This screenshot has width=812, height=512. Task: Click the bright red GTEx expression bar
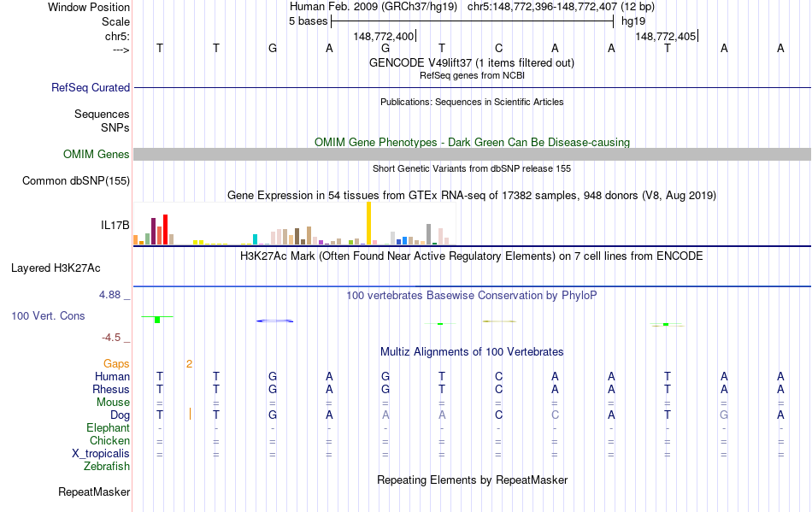165,229
